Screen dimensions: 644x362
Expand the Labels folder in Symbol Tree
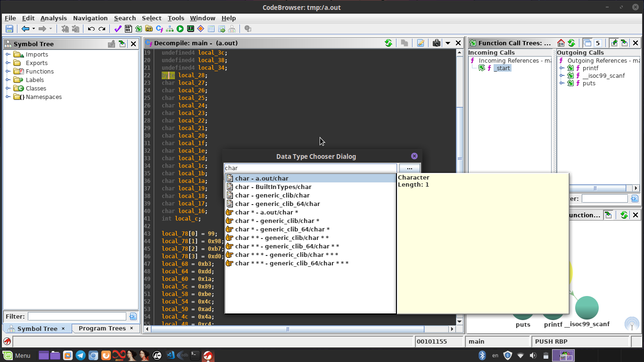[x=8, y=80]
